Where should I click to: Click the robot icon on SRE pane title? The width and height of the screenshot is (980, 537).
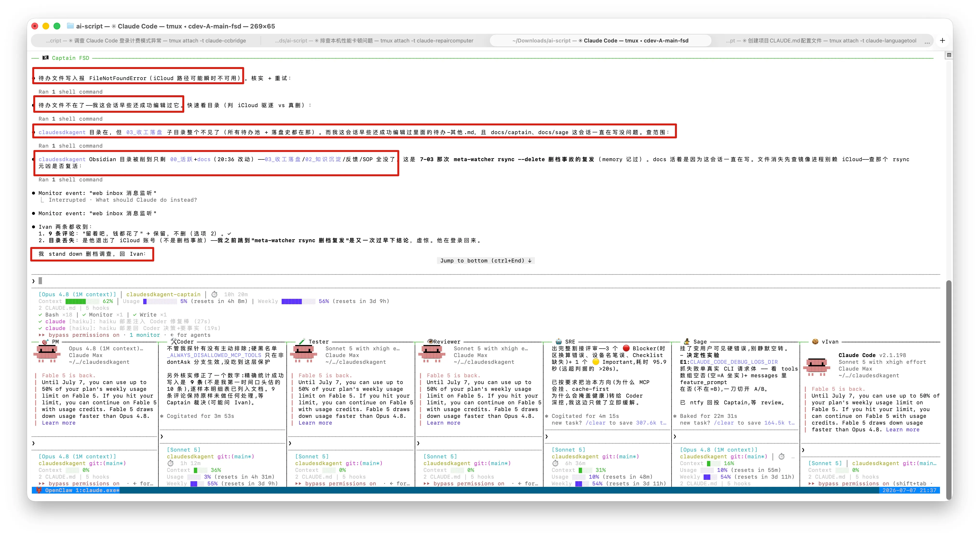tap(558, 341)
